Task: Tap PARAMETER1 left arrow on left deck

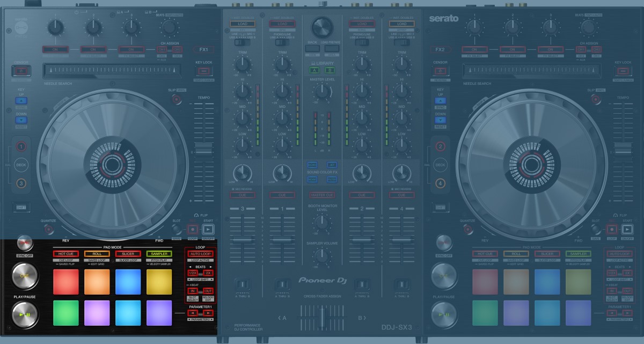Action: point(193,313)
